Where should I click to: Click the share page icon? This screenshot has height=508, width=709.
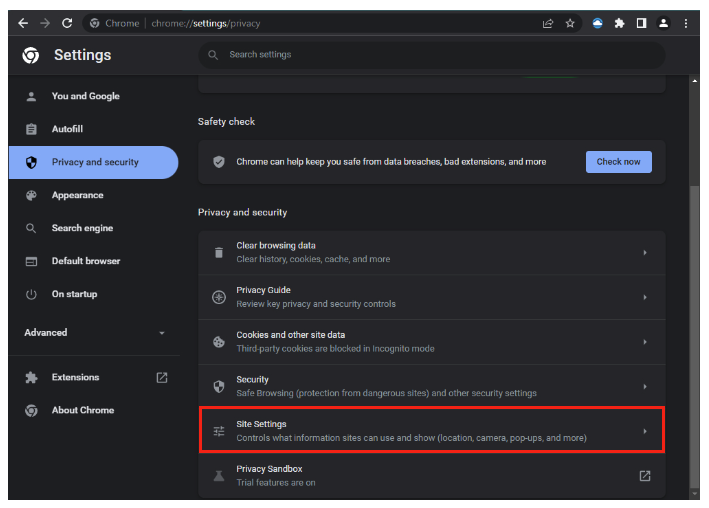tap(548, 23)
